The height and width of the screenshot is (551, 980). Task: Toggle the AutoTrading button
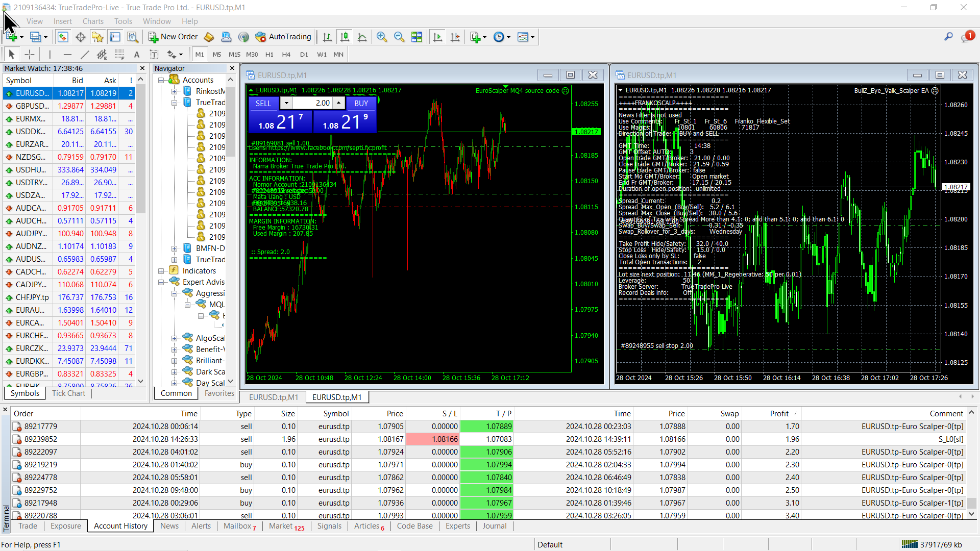click(x=283, y=37)
